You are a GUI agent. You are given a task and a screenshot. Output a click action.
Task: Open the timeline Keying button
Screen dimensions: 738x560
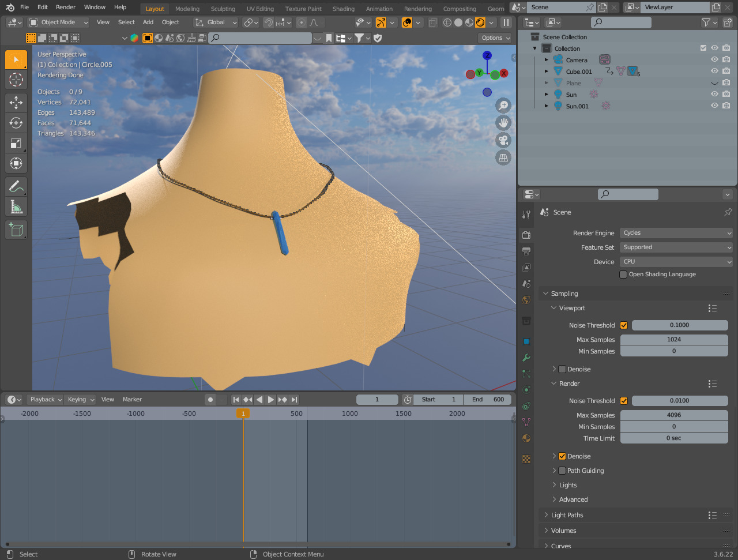click(x=80, y=400)
